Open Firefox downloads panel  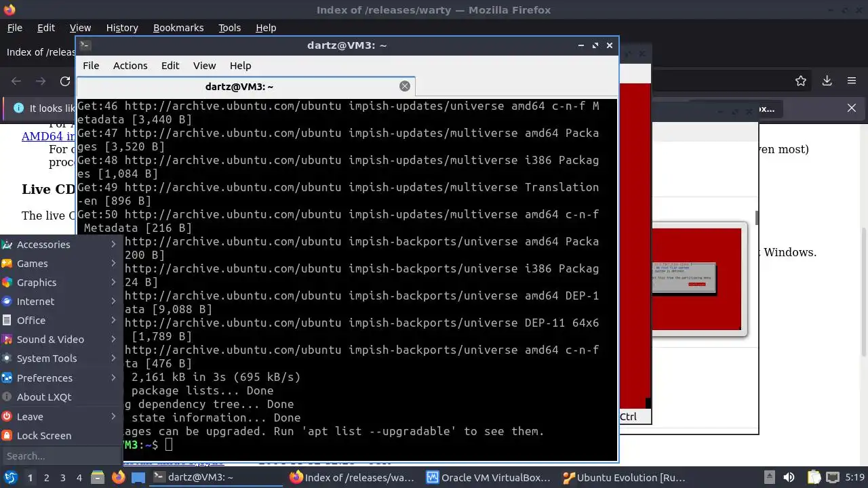827,81
